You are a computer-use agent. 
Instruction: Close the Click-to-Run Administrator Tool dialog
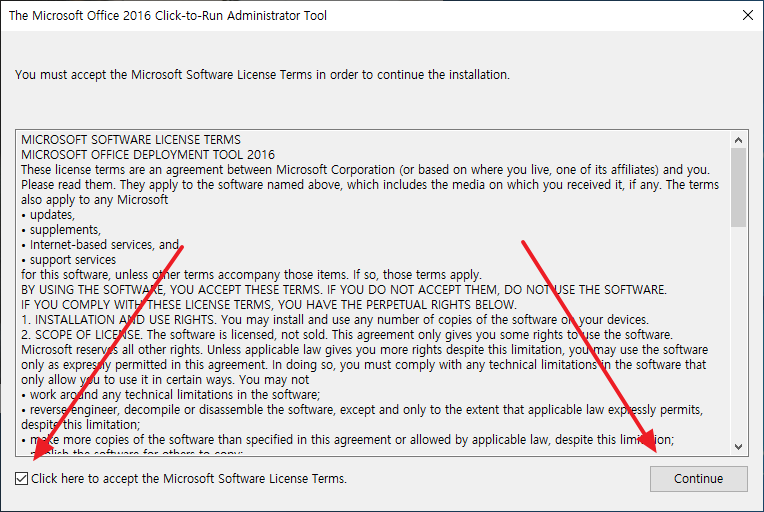[747, 15]
